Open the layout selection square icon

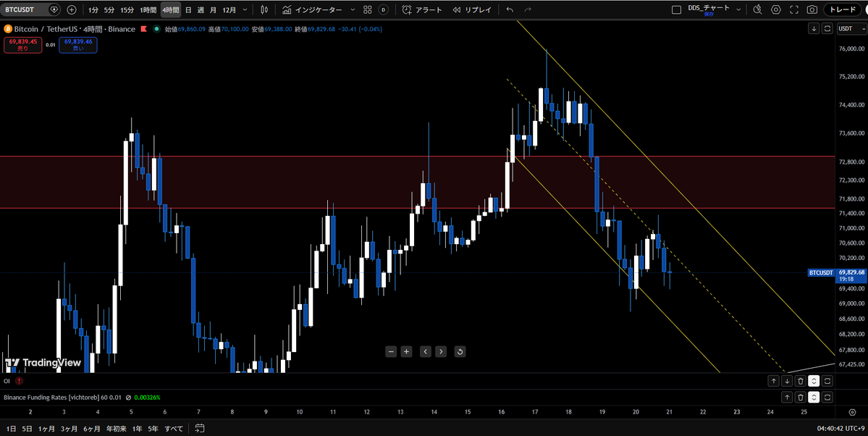point(676,10)
